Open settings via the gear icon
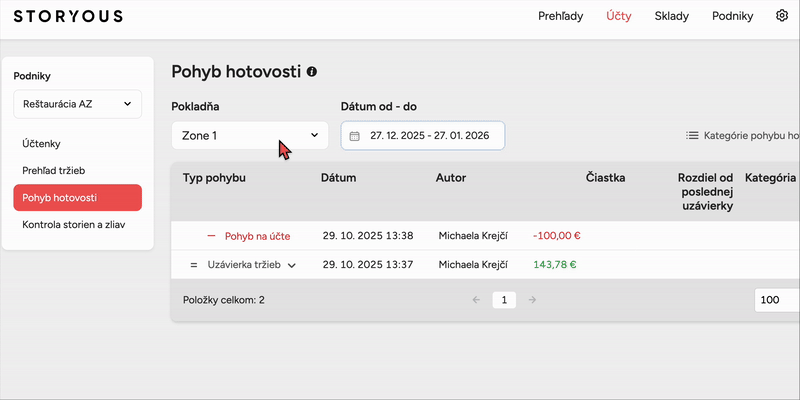Image resolution: width=800 pixels, height=400 pixels. pos(782,16)
